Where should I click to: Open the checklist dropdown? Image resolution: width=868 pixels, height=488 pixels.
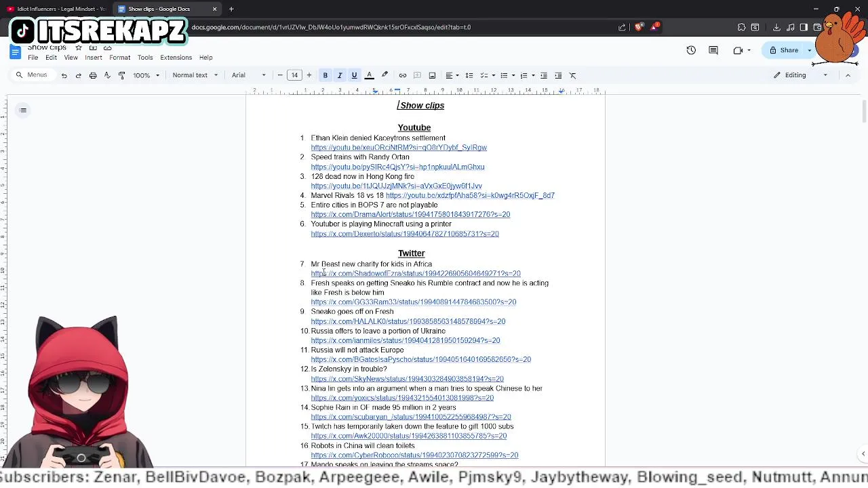tap(488, 75)
